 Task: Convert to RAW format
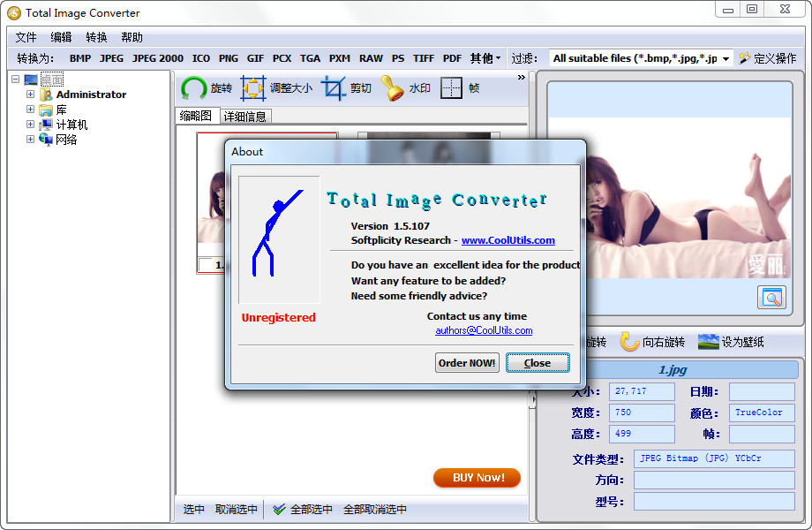tap(371, 58)
